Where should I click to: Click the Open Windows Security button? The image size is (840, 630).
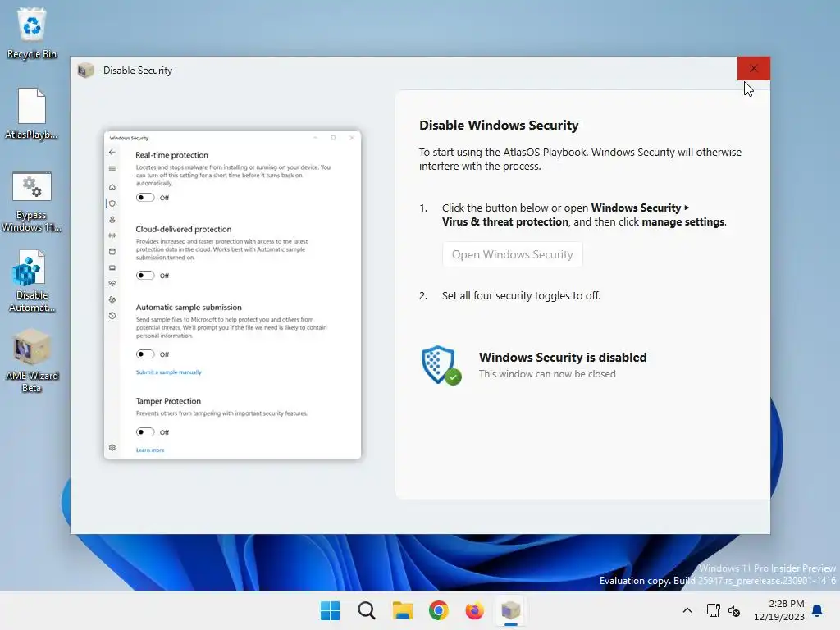click(x=512, y=254)
